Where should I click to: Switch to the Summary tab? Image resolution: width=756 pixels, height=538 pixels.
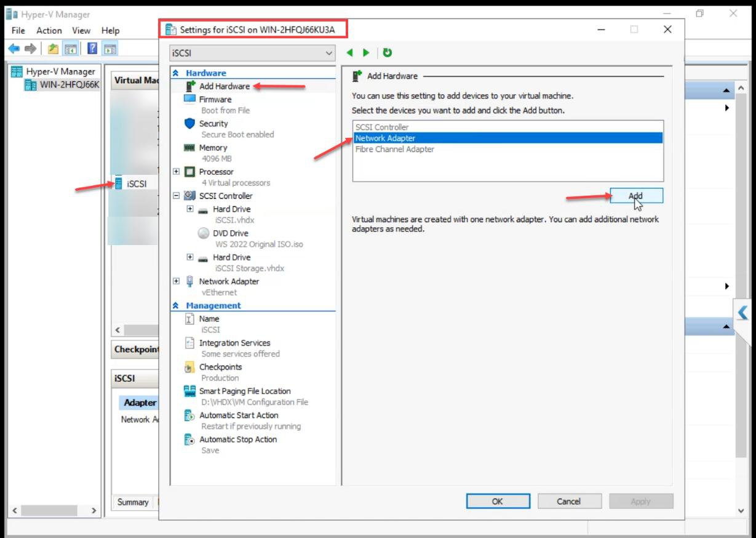[133, 502]
